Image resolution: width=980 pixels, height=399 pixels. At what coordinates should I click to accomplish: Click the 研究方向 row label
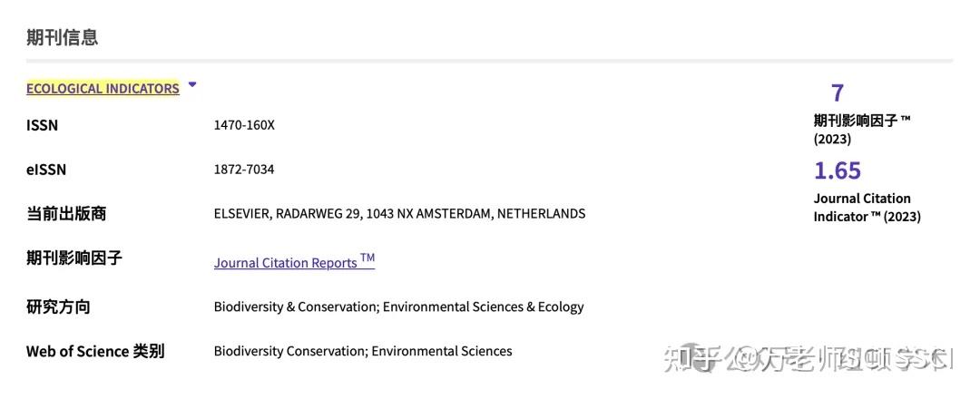58,307
